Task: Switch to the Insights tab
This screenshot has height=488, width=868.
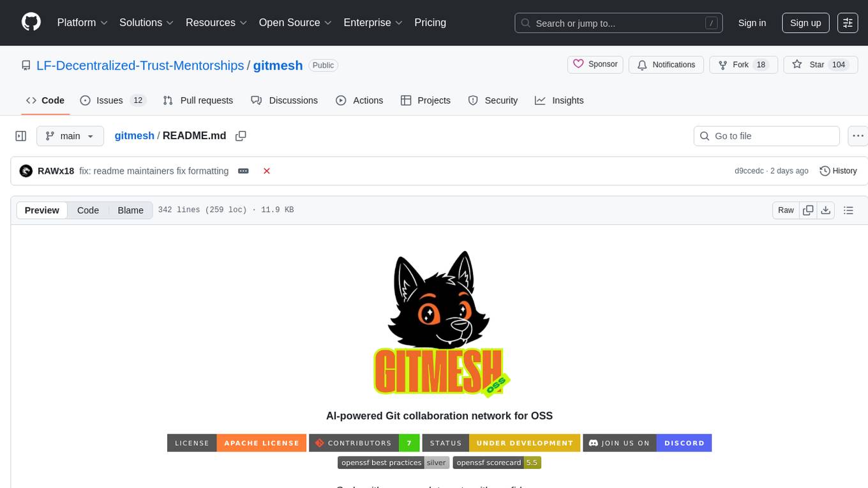Action: point(559,100)
